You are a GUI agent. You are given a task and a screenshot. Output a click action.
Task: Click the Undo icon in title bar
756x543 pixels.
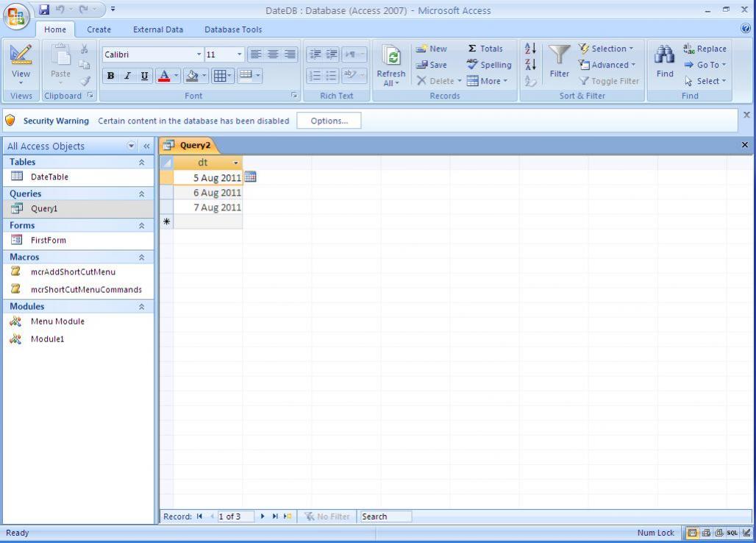point(60,9)
